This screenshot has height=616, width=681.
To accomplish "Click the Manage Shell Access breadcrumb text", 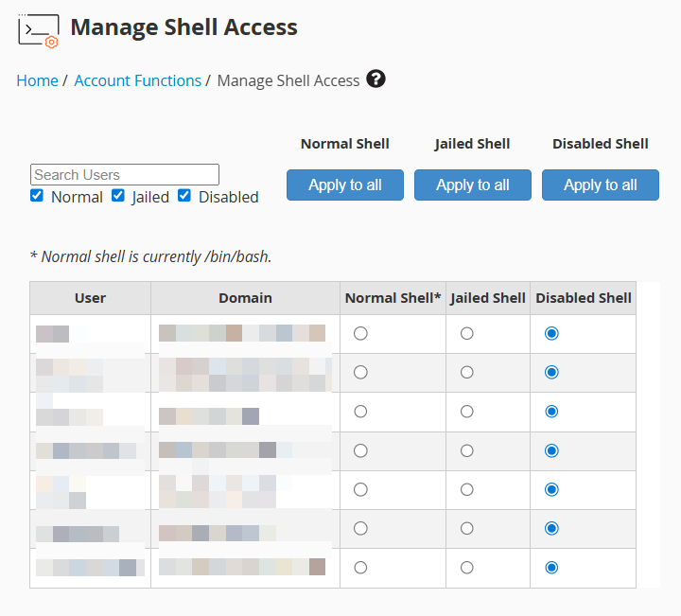I will click(x=288, y=80).
